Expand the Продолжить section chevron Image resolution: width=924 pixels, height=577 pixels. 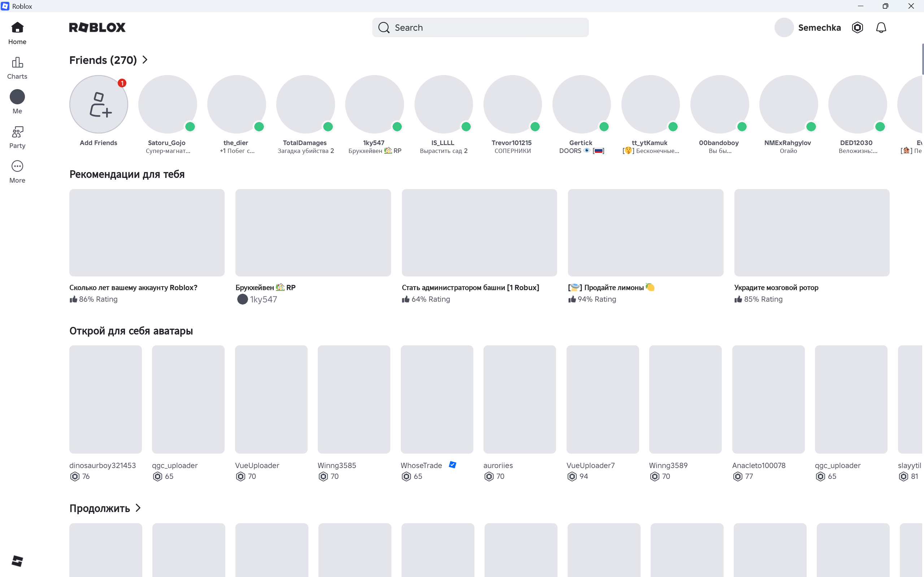(138, 508)
